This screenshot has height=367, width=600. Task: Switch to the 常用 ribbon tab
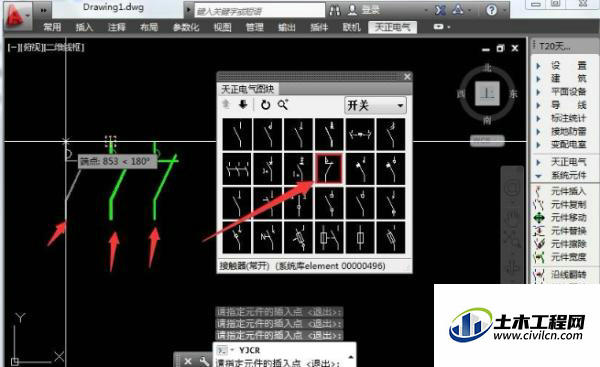(52, 27)
